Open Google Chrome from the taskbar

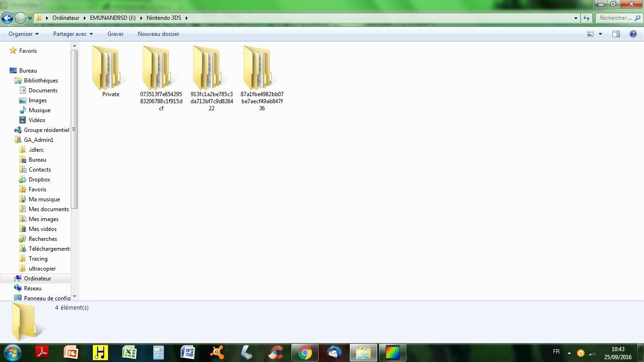pyautogui.click(x=305, y=352)
